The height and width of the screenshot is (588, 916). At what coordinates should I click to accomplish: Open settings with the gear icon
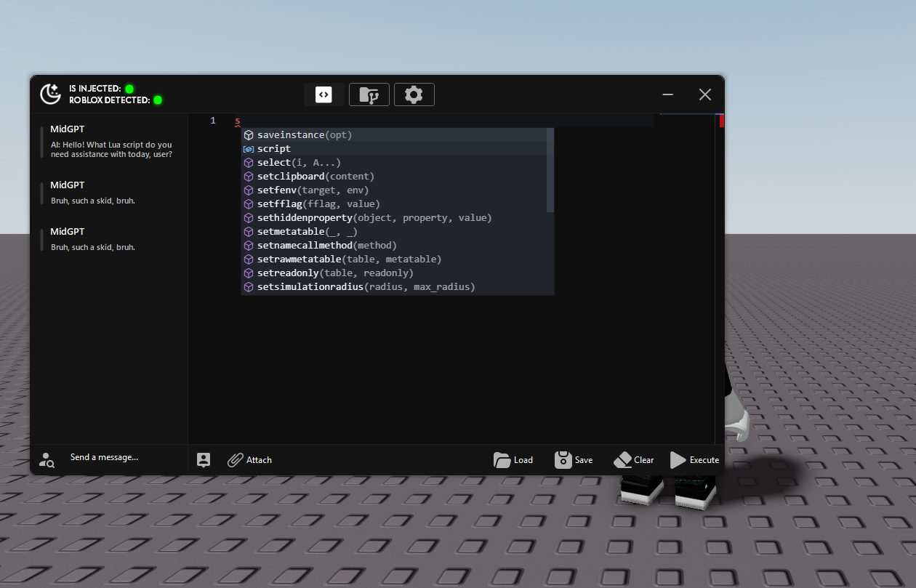(414, 94)
